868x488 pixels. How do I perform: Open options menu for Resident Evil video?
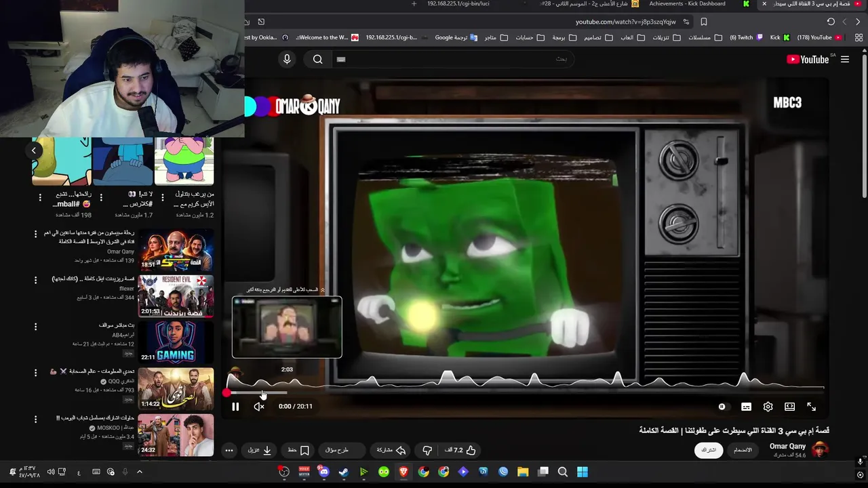coord(35,280)
